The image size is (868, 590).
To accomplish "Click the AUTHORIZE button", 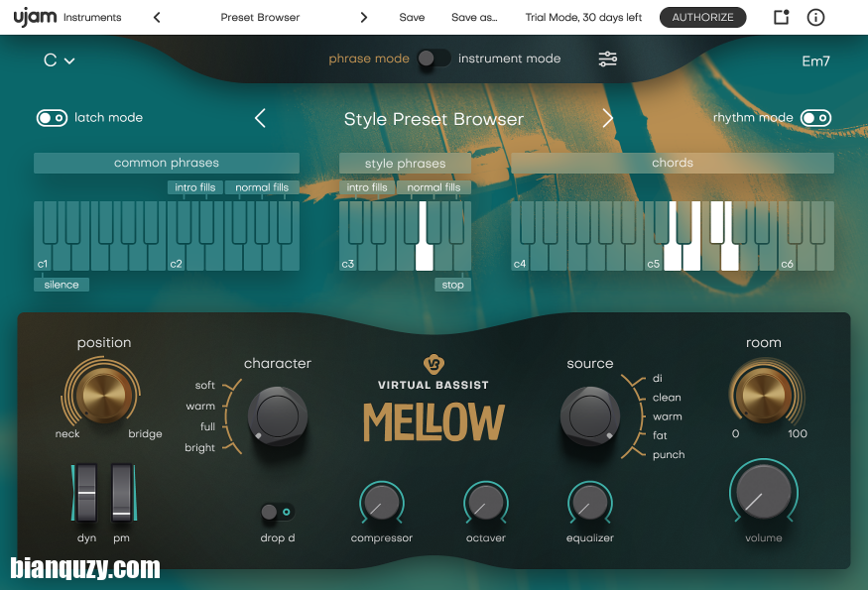I will (x=702, y=18).
